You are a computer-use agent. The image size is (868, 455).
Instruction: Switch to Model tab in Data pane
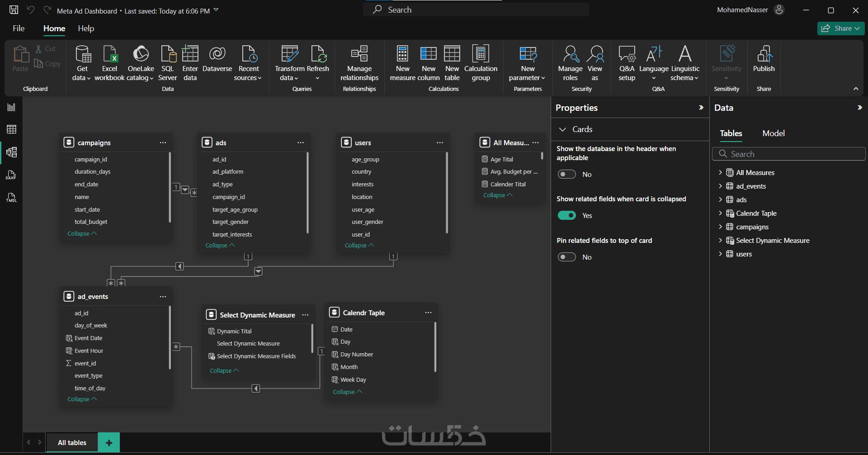point(774,133)
